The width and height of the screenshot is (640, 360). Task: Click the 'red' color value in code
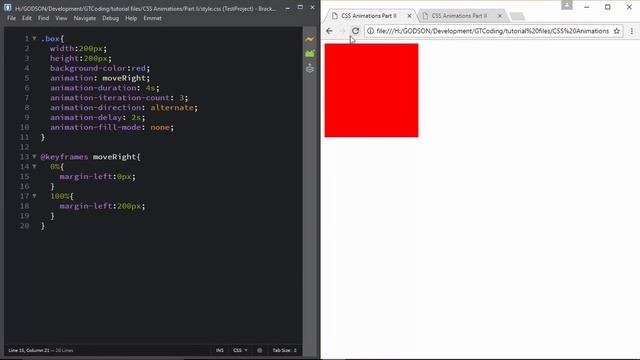pos(138,68)
